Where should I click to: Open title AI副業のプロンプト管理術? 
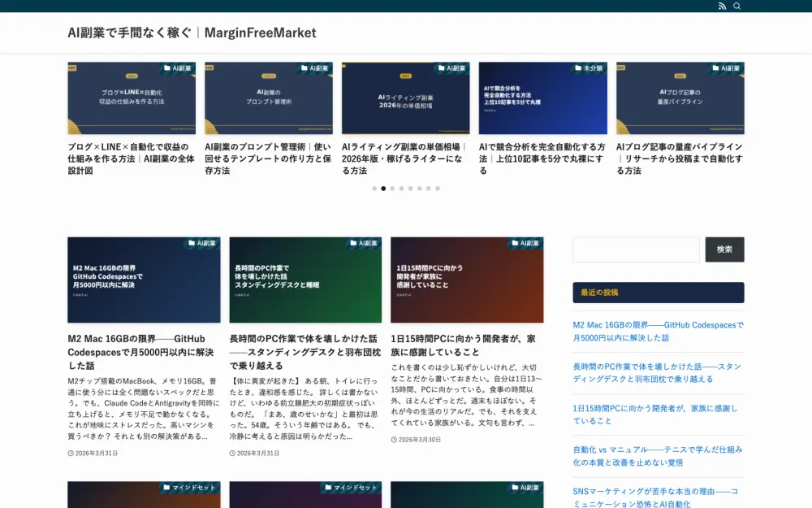pos(269,158)
